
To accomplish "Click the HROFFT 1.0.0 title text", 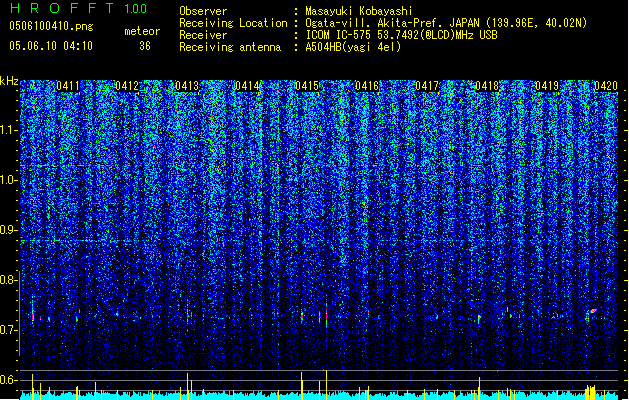I will [78, 8].
